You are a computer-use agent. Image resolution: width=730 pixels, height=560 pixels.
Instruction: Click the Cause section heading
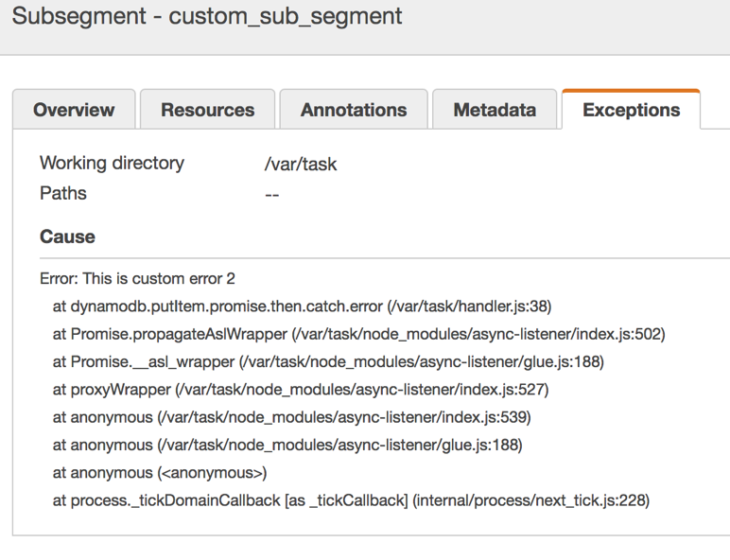67,236
